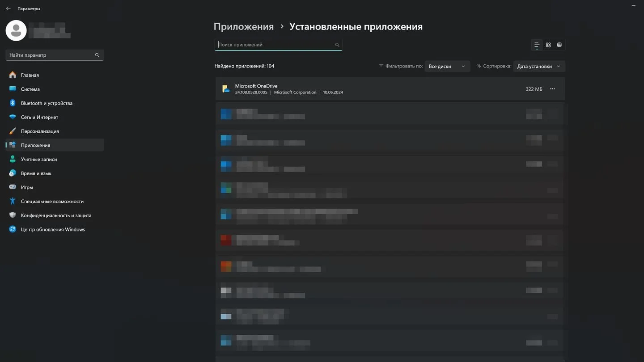The width and height of the screenshot is (644, 362).
Task: Open the Все диски filter dropdown
Action: tap(447, 66)
